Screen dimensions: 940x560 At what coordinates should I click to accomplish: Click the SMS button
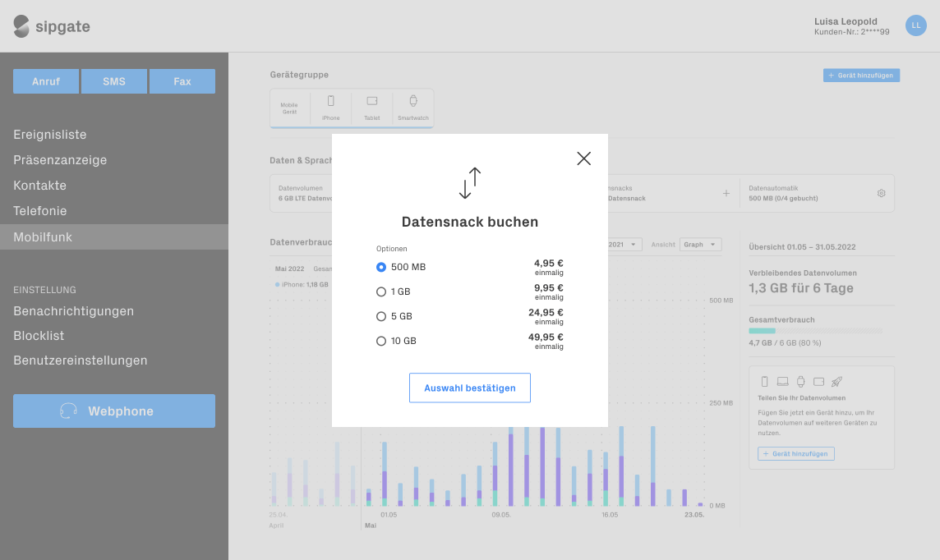coord(114,81)
